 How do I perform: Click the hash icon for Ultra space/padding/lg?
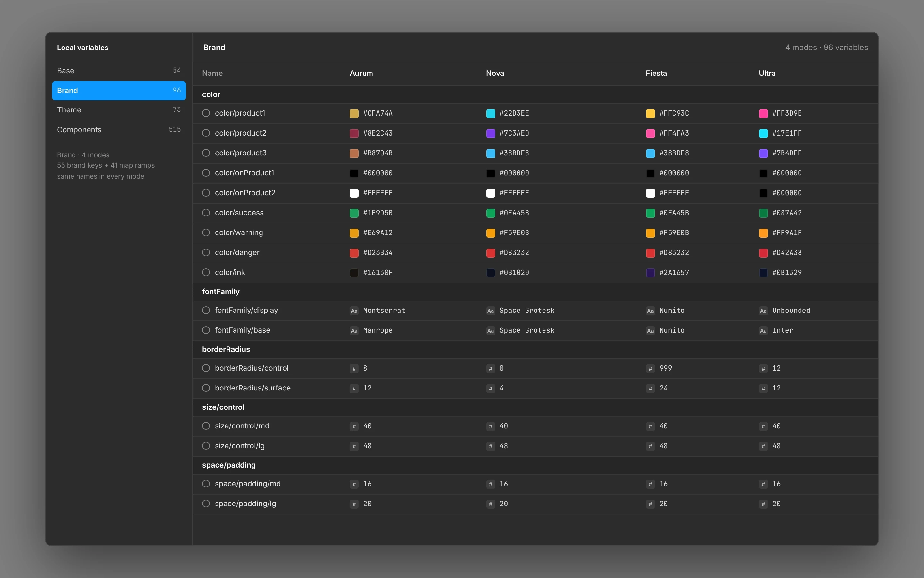pyautogui.click(x=763, y=504)
